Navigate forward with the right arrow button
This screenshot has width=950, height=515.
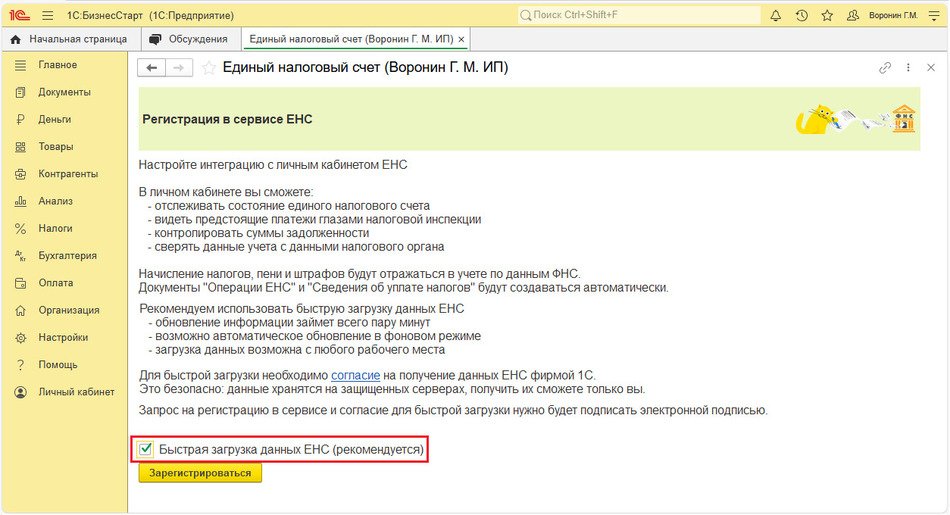pos(179,67)
